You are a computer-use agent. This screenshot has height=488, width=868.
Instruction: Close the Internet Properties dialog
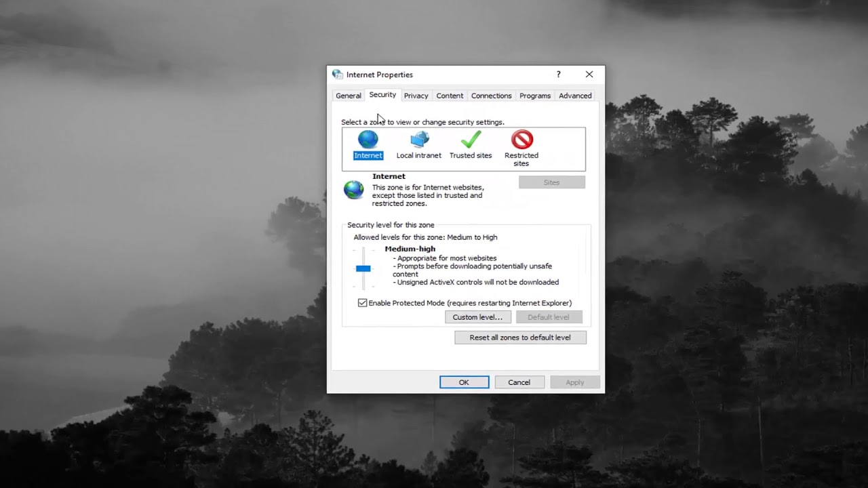[x=589, y=75]
